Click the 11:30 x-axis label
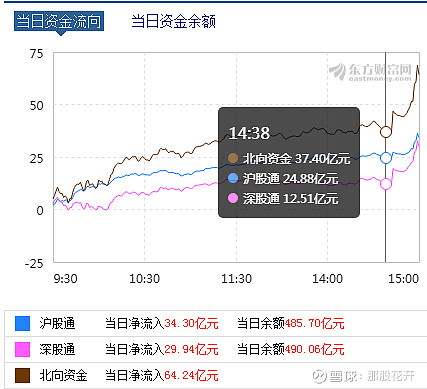427x389 pixels. pyautogui.click(x=236, y=278)
